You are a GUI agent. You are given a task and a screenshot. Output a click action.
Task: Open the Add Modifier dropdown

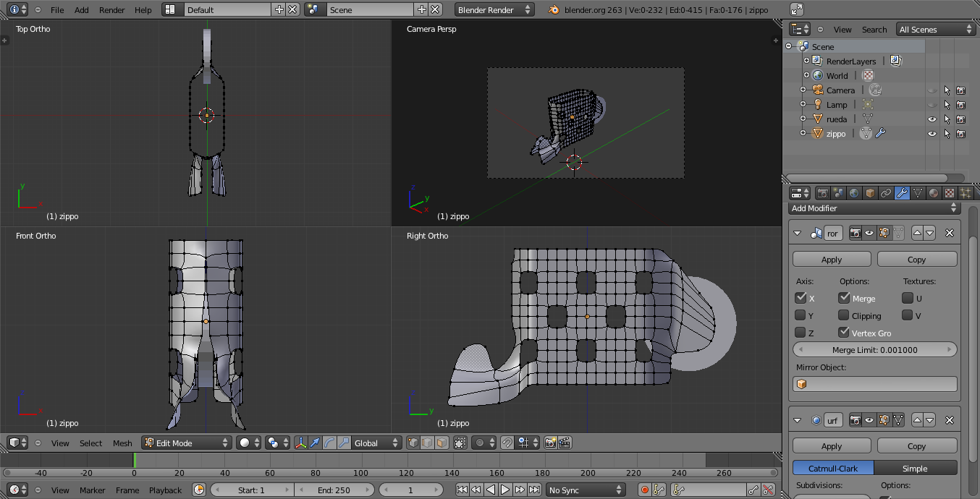(x=874, y=208)
